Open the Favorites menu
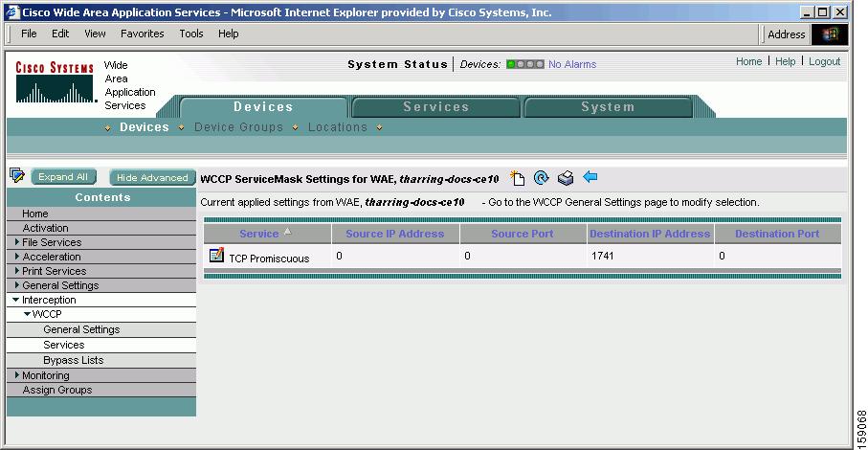This screenshot has height=450, width=868. click(x=143, y=34)
